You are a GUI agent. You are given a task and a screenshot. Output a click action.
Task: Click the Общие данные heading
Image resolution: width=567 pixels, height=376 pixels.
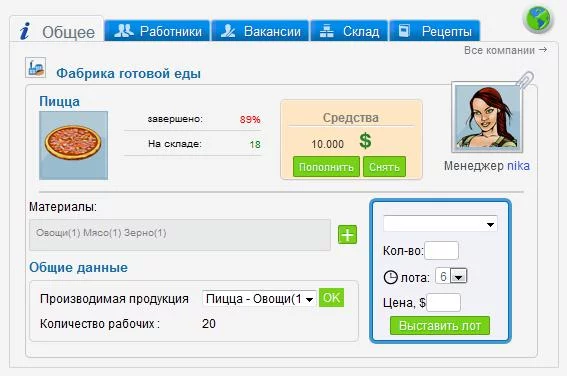(78, 268)
